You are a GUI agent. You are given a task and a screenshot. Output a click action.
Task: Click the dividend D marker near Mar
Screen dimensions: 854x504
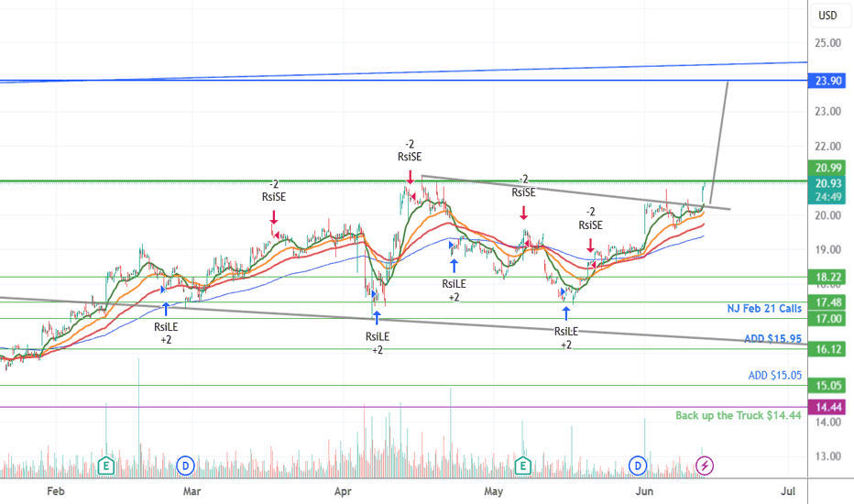(186, 466)
